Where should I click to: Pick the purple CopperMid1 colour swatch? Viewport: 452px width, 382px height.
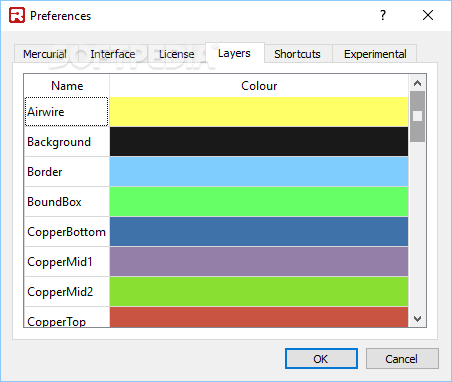pyautogui.click(x=259, y=262)
